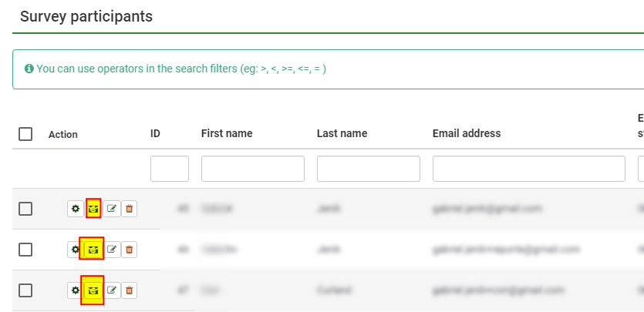Image resolution: width=644 pixels, height=312 pixels.
Task: Delete participant 45 using the trash icon
Action: click(x=130, y=209)
